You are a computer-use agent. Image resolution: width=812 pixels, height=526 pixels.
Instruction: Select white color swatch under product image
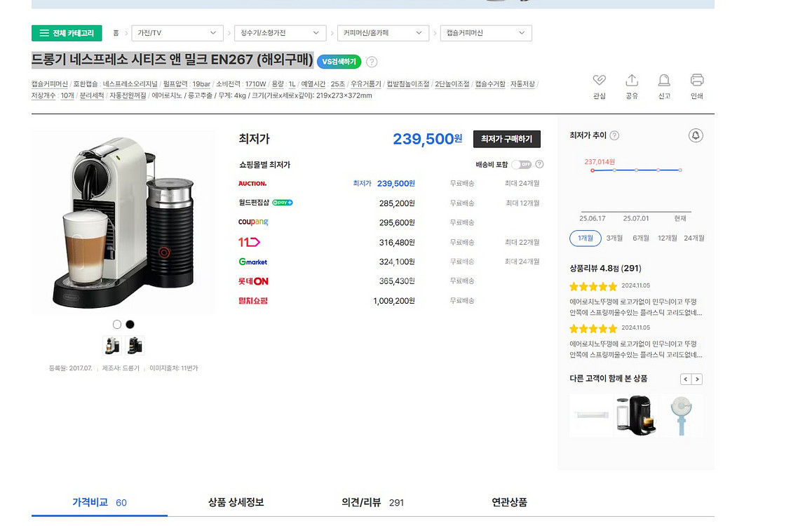(x=117, y=324)
